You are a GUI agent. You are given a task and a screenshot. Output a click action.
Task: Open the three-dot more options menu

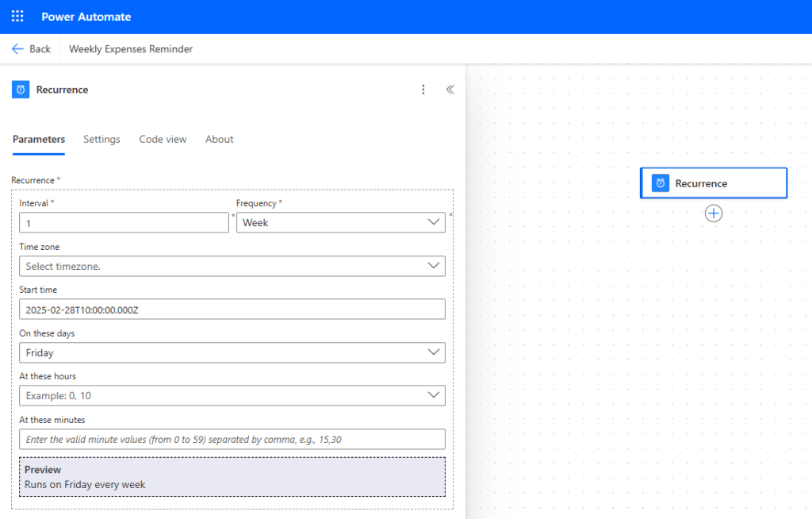(423, 89)
